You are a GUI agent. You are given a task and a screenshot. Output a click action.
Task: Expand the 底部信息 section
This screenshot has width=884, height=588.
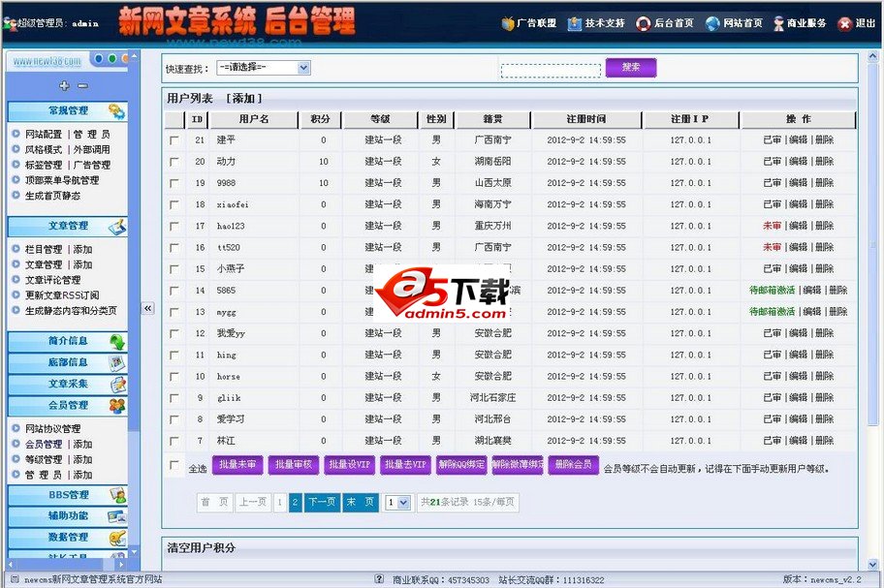tap(68, 362)
